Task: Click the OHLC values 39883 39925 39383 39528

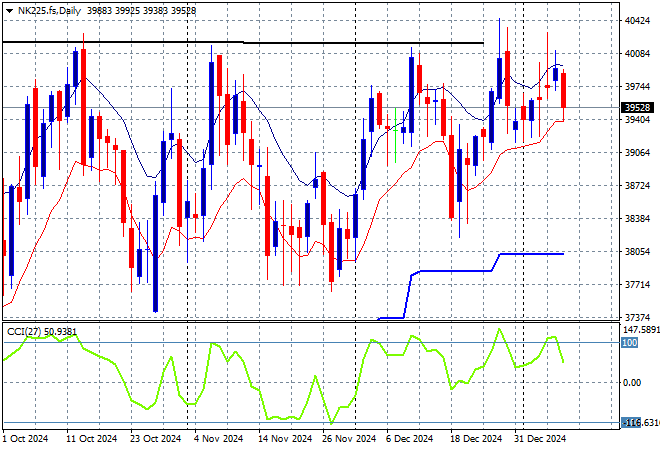Action: (x=141, y=11)
